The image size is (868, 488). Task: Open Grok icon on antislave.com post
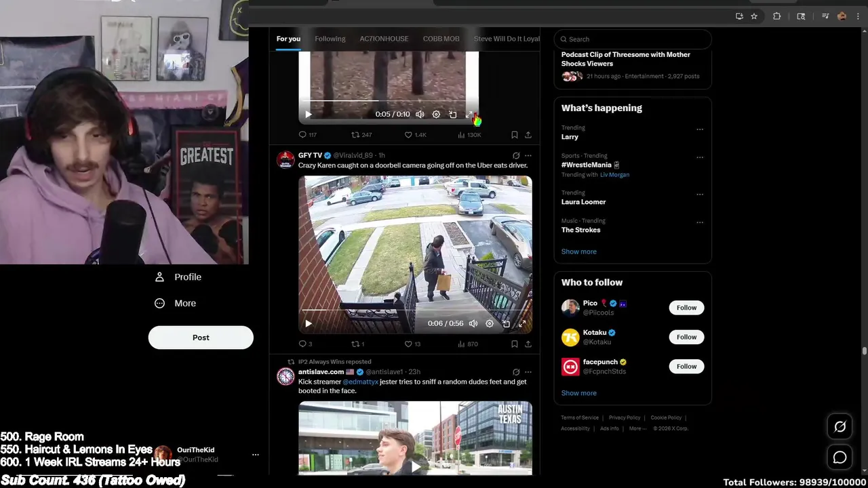516,372
